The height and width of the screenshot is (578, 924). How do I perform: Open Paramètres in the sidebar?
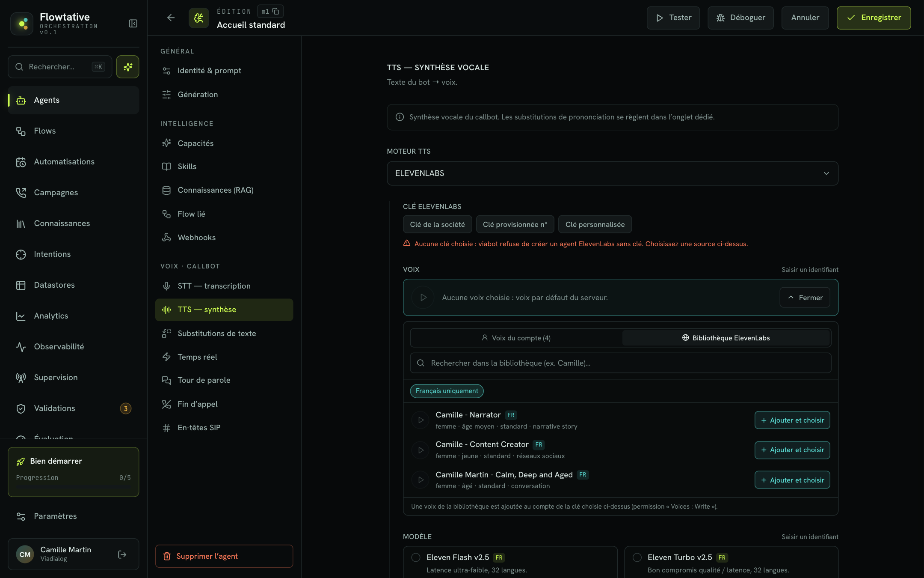pyautogui.click(x=74, y=516)
